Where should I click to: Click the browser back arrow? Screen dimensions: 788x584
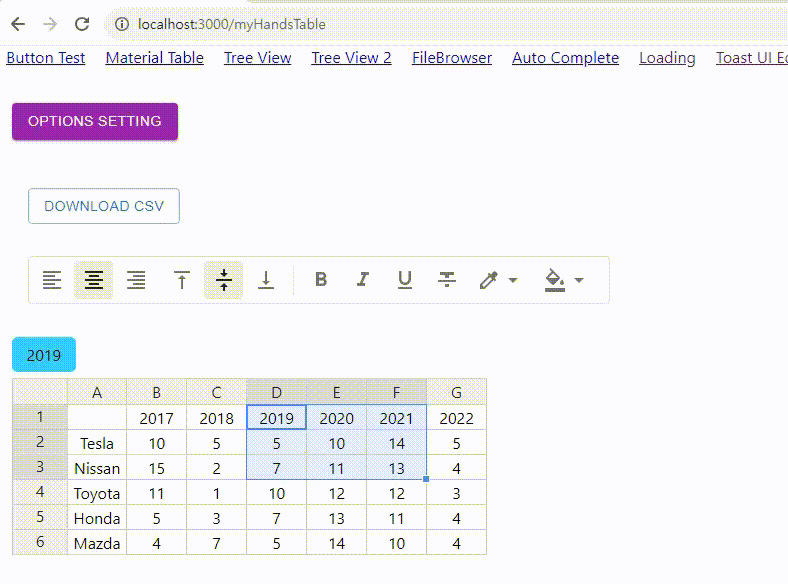click(x=18, y=24)
